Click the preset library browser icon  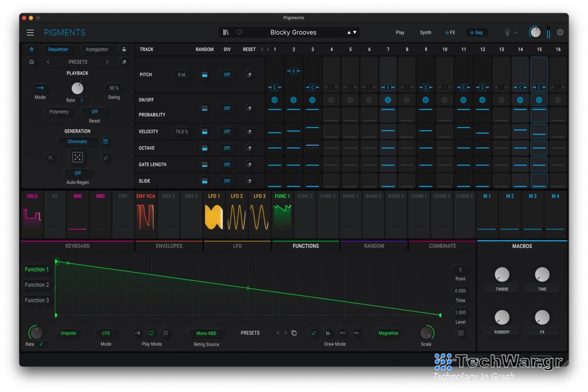226,33
